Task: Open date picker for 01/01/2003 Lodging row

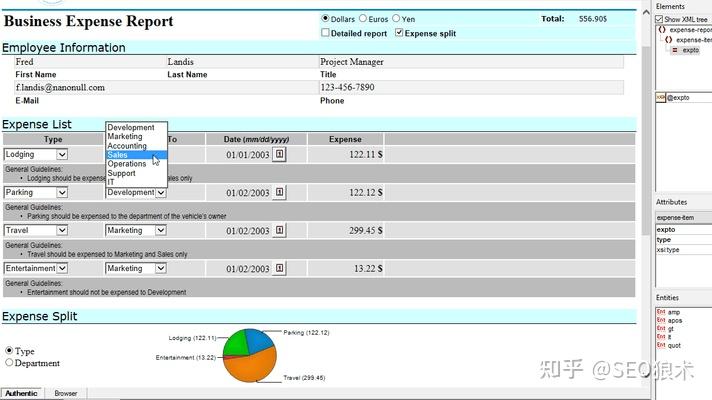Action: click(279, 154)
